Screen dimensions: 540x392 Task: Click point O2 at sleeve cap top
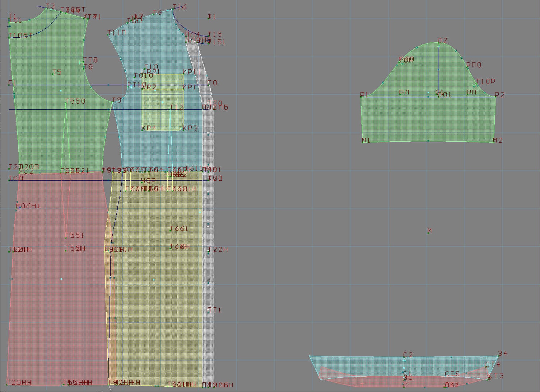438,43
